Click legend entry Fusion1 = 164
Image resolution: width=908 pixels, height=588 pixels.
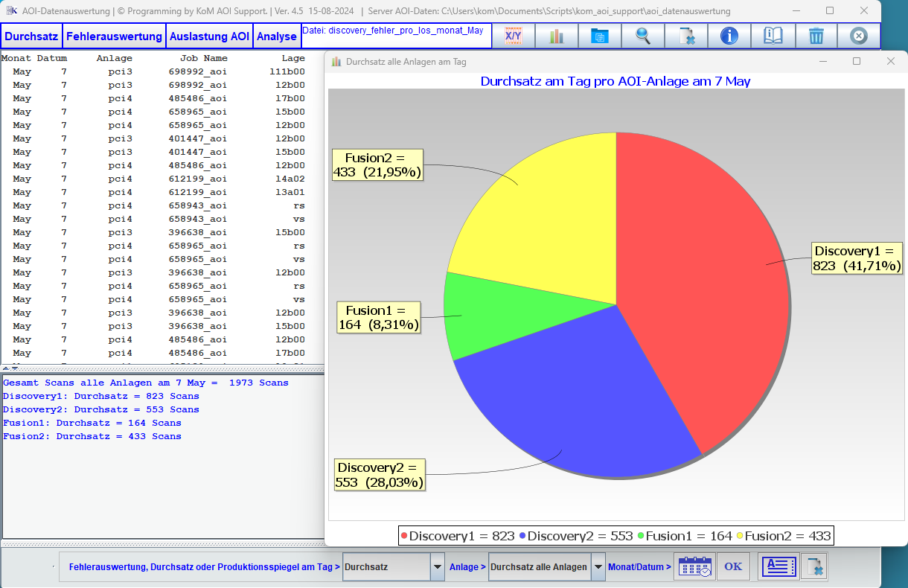(685, 535)
